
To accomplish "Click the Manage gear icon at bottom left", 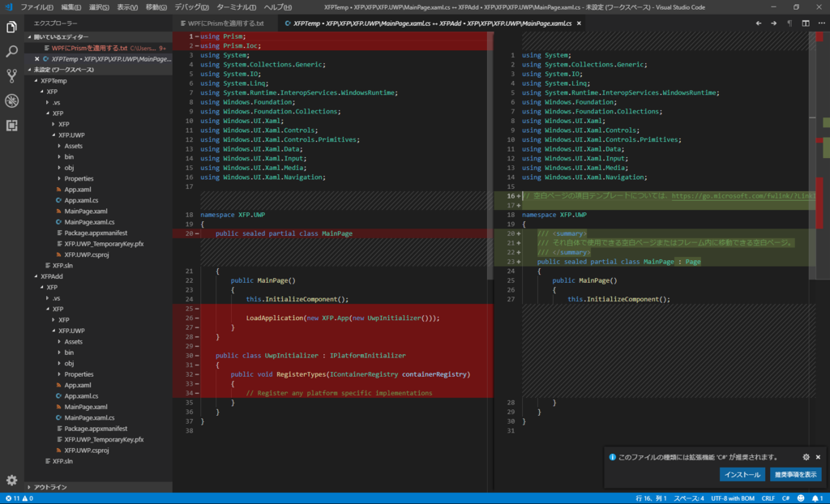I will (11, 480).
